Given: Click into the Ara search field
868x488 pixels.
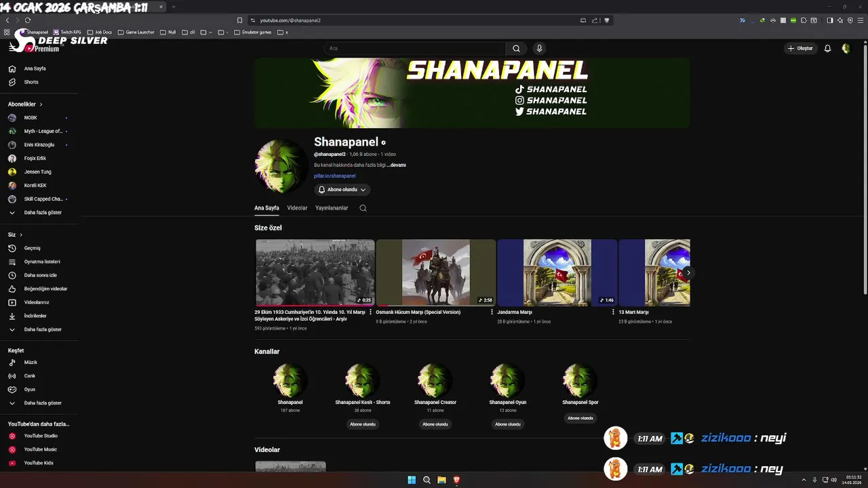Looking at the screenshot, I should pos(415,48).
